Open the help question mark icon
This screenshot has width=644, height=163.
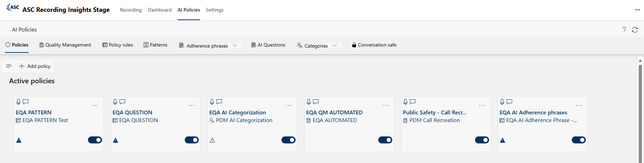tap(624, 30)
